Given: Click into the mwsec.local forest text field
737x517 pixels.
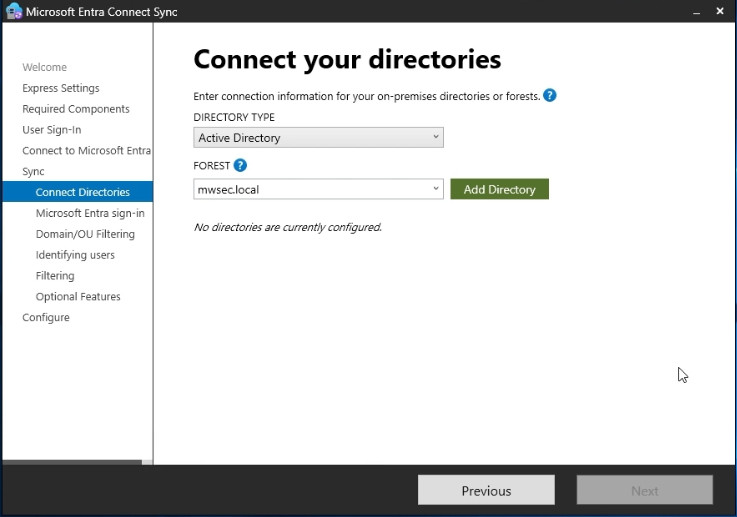Looking at the screenshot, I should [310, 189].
